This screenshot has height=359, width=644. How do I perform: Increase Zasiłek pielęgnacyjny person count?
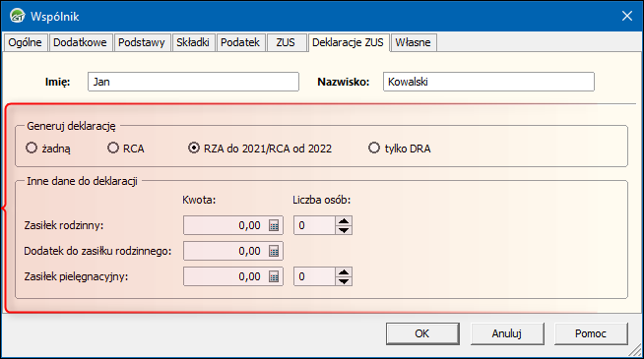tap(344, 272)
